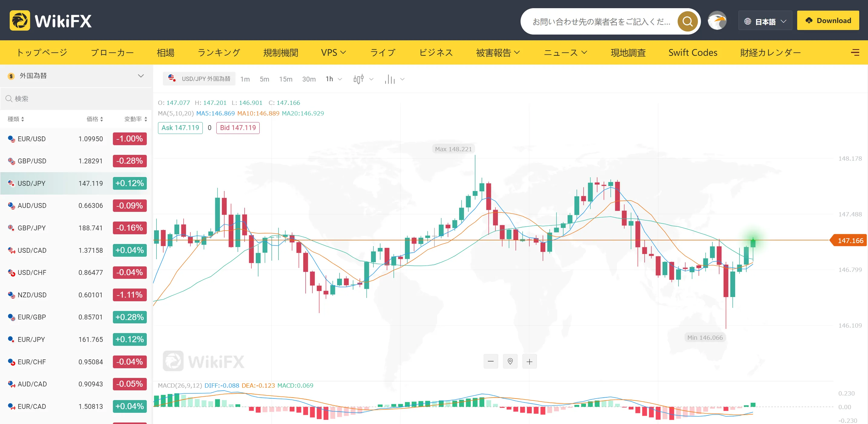Open the candlestick chart type selector
868x424 pixels.
(363, 79)
